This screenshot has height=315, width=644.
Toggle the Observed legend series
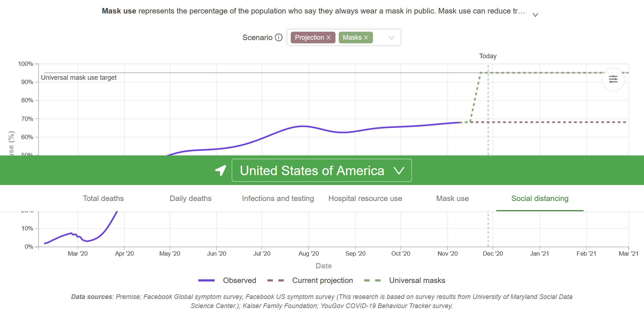pyautogui.click(x=227, y=280)
